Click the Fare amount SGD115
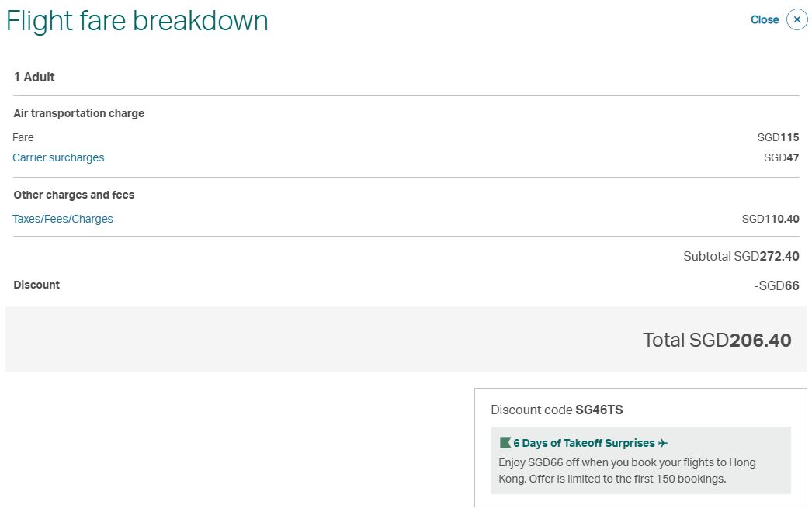The image size is (812, 512). pos(778,137)
